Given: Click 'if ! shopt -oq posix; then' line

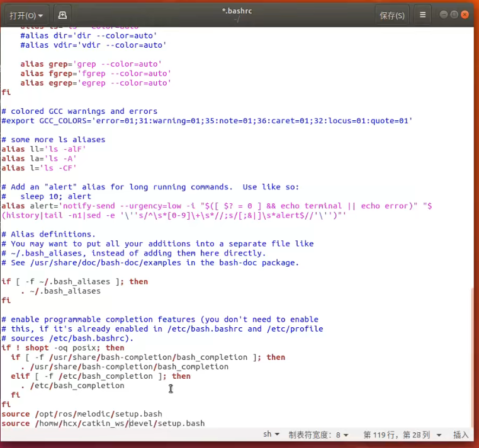Looking at the screenshot, I should click(63, 348).
